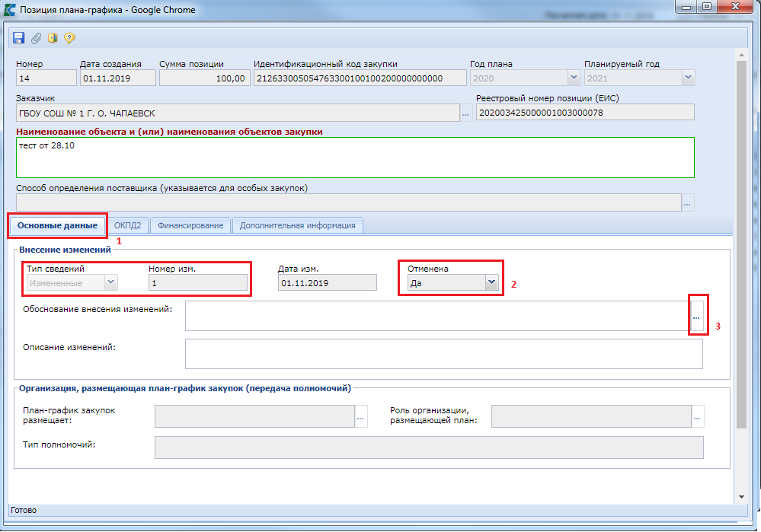Open attachments with the paperclip icon
The height and width of the screenshot is (532, 761).
click(36, 38)
